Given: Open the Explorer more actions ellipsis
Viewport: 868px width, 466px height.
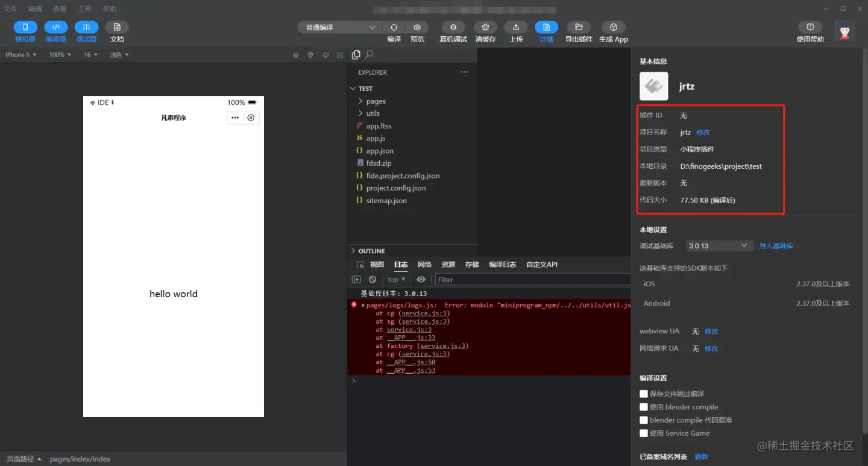Looking at the screenshot, I should click(x=464, y=72).
